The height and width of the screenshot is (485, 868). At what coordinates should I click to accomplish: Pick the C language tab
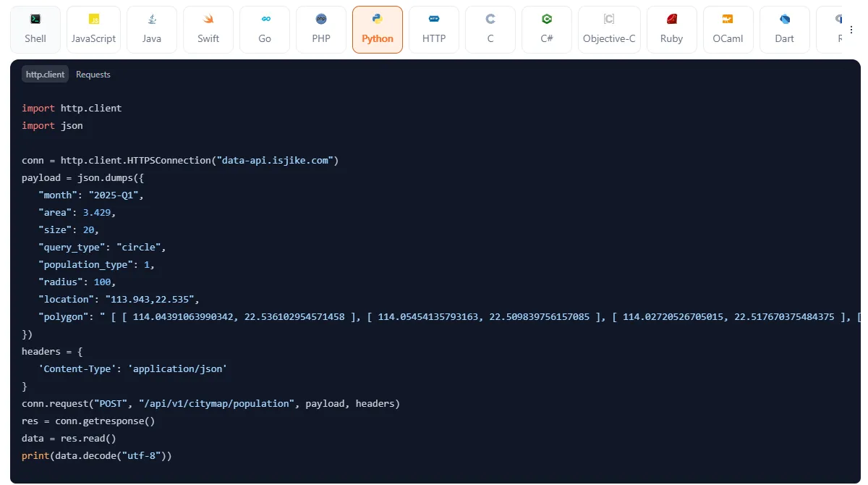point(490,30)
